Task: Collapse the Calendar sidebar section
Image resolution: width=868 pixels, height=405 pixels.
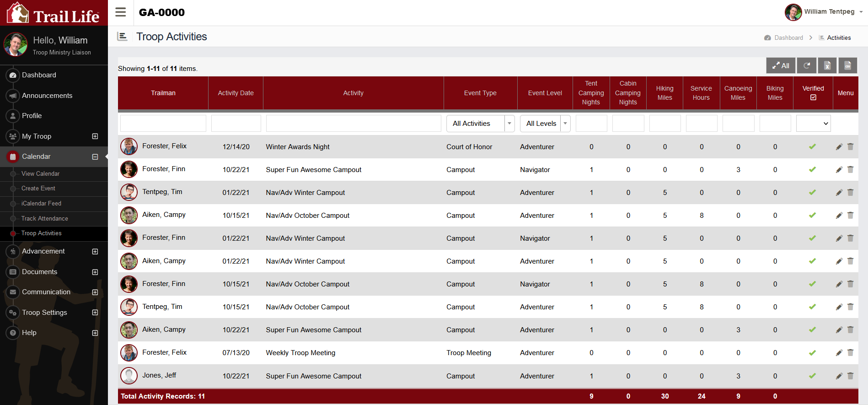Action: tap(95, 157)
